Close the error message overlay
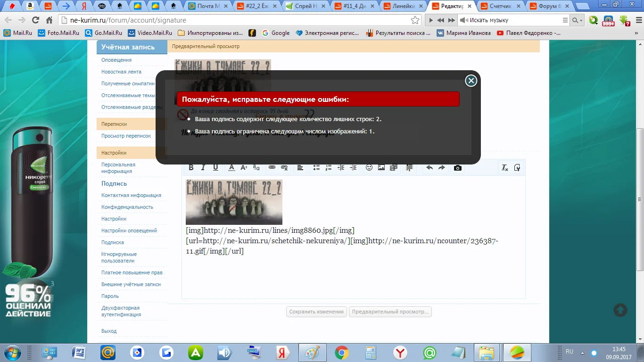The width and height of the screenshot is (644, 362). [471, 81]
